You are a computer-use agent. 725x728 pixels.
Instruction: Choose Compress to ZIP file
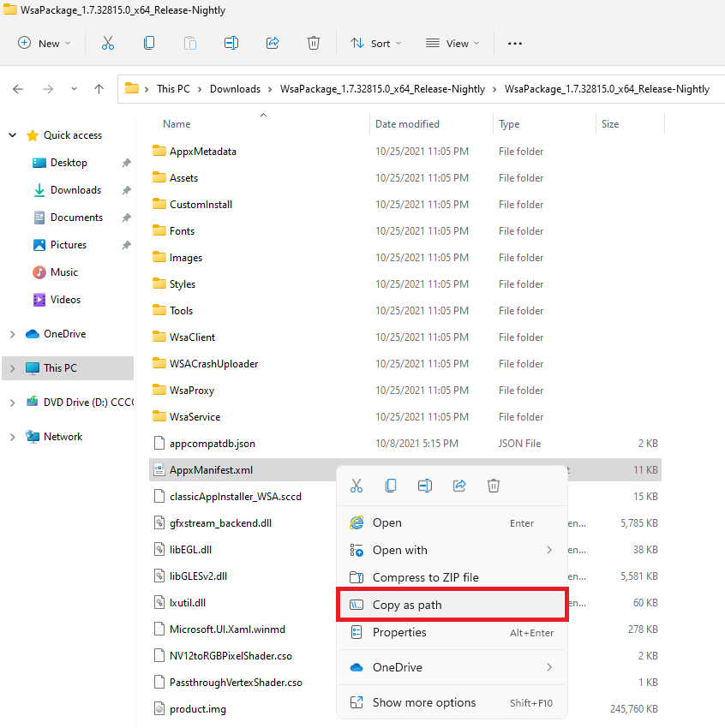click(x=452, y=577)
